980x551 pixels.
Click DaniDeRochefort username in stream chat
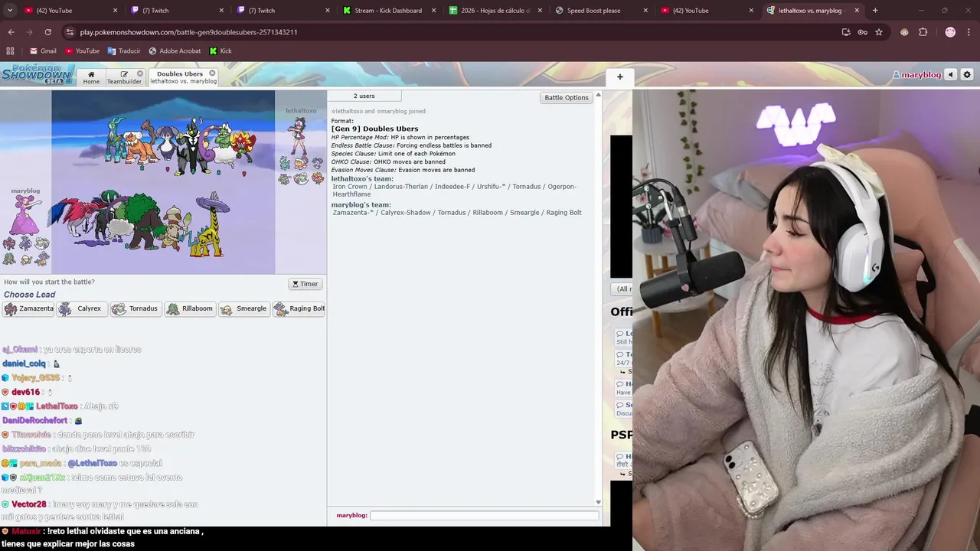pyautogui.click(x=34, y=420)
